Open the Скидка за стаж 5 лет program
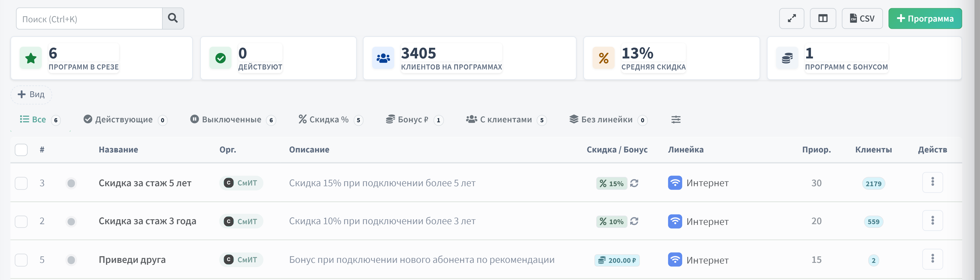Screen dimensions: 980x280 [145, 183]
